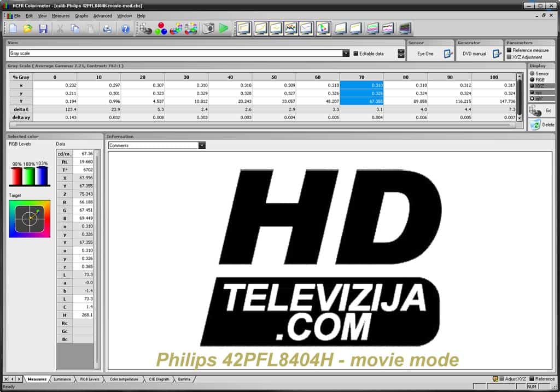Configure the Eye One sensor icon

coord(448,54)
